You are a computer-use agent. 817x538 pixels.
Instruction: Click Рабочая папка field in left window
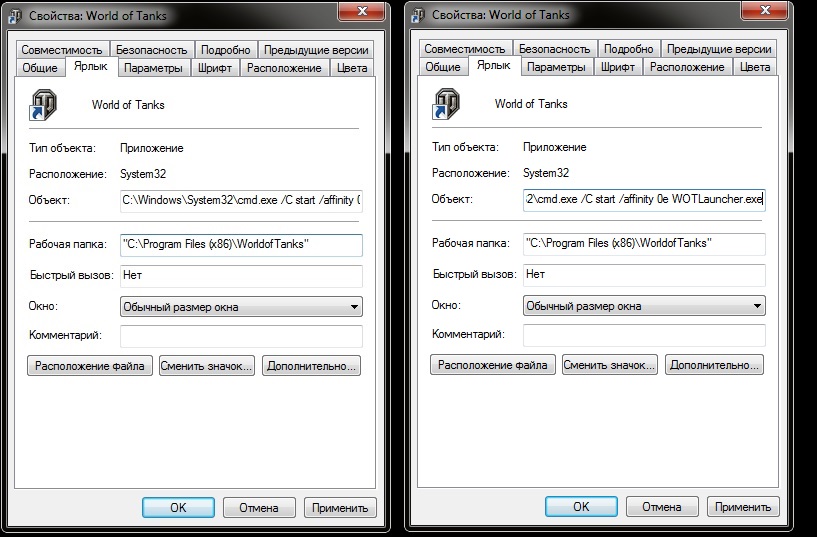[241, 245]
